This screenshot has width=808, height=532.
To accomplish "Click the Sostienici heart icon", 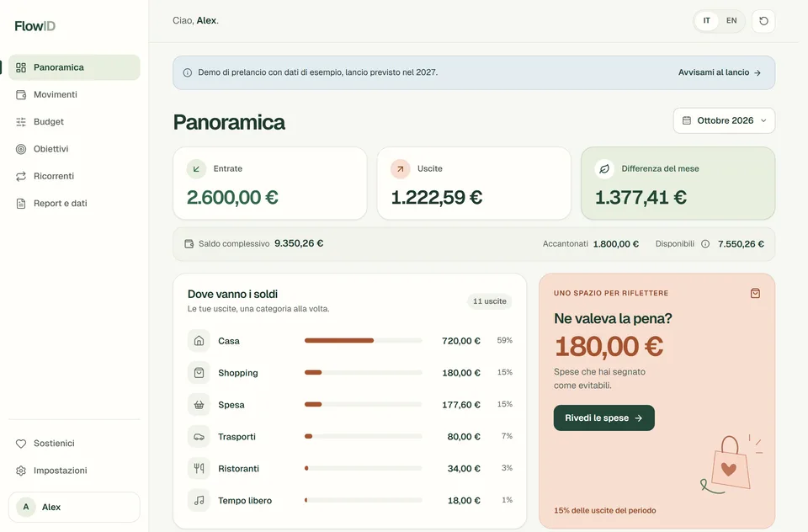I will pyautogui.click(x=20, y=444).
